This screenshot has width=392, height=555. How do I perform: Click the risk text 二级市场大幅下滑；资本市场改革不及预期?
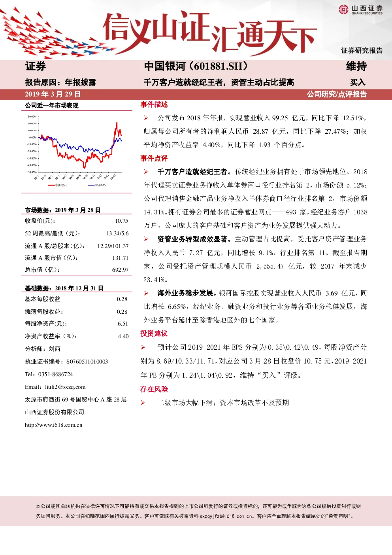click(223, 403)
